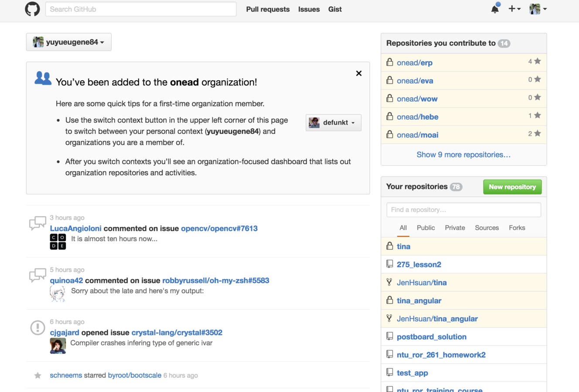
Task: Click LucaAngioloni's CODE avatar thumbnail
Action: (x=58, y=242)
